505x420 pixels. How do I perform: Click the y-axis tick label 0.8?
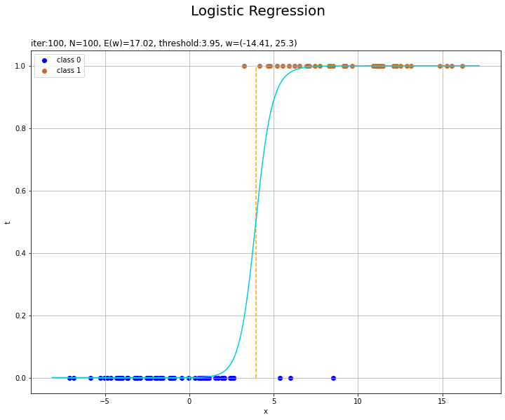click(20, 128)
